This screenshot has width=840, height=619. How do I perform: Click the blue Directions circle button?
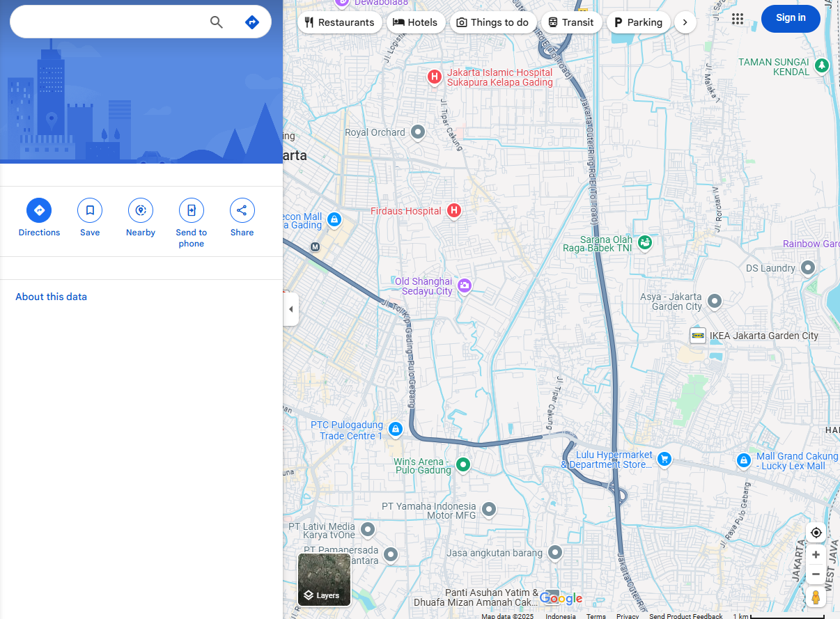pyautogui.click(x=39, y=210)
